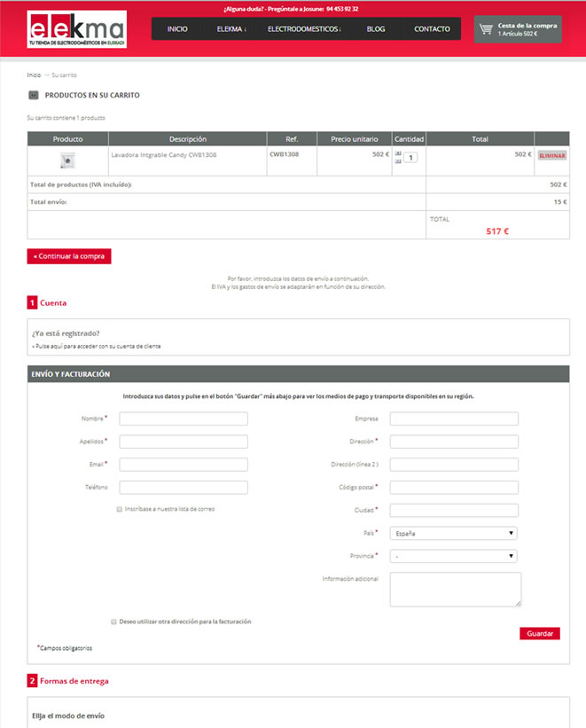
Task: Check Inscríbase a nuestra lista de correo
Action: tap(120, 509)
